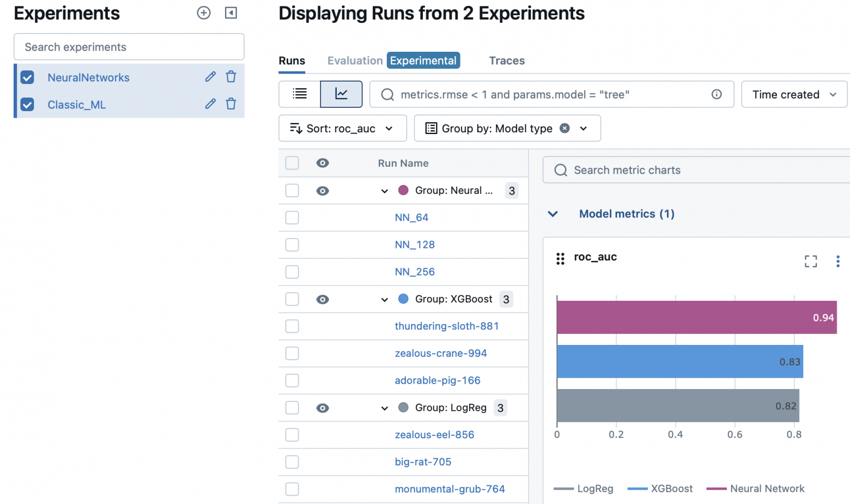Viewport: 850px width, 504px height.
Task: Delete the Classic_ML experiment
Action: 231,104
